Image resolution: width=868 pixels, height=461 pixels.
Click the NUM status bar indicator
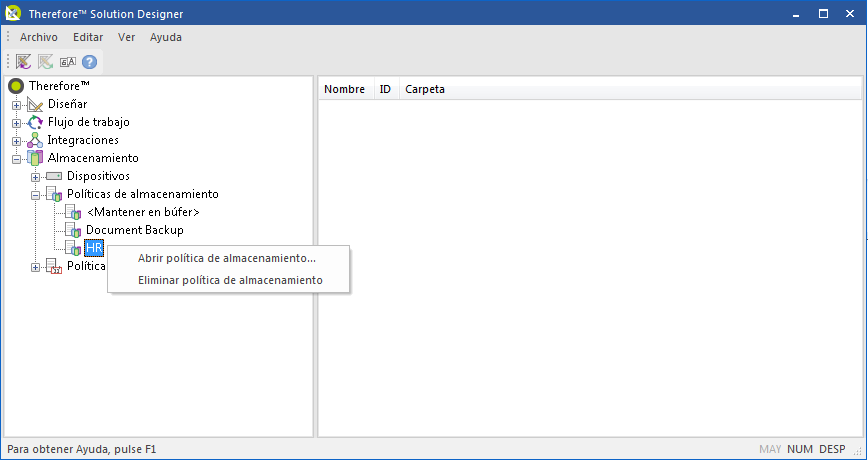click(800, 449)
